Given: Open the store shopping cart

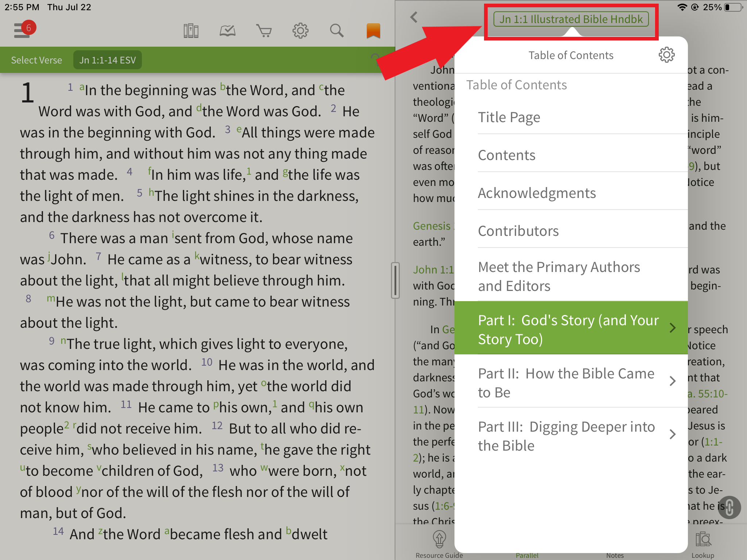Looking at the screenshot, I should (264, 31).
